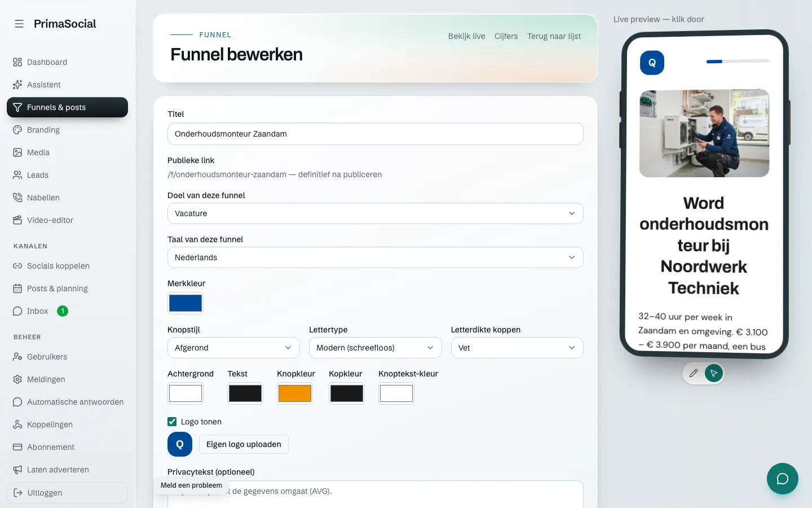Click the Inbox notification badge showing 1
This screenshot has height=508, width=812.
click(63, 311)
